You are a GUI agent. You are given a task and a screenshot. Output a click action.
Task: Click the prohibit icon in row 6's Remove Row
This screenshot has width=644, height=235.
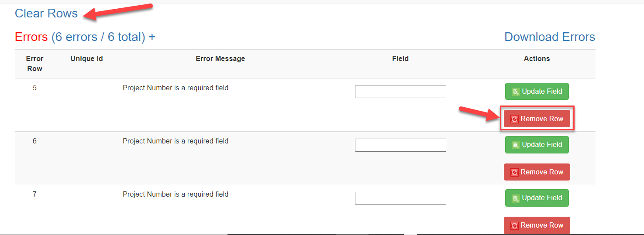click(514, 172)
